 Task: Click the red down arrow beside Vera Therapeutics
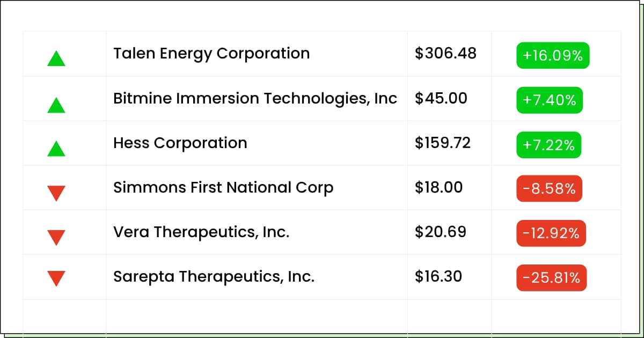pos(56,238)
